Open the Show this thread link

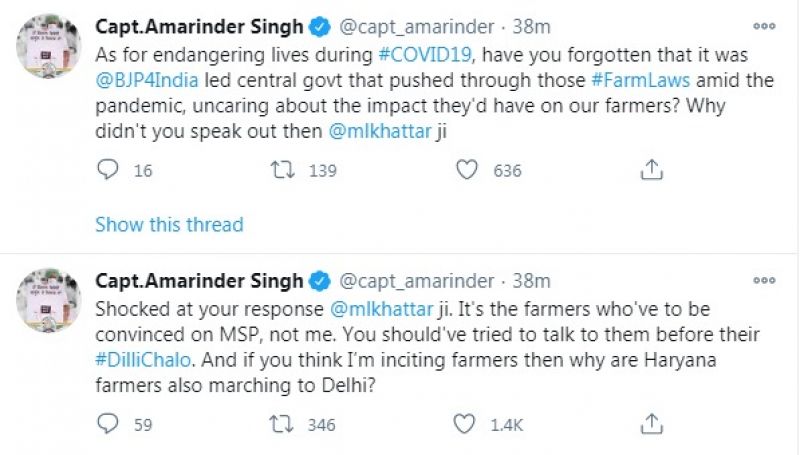(x=169, y=224)
